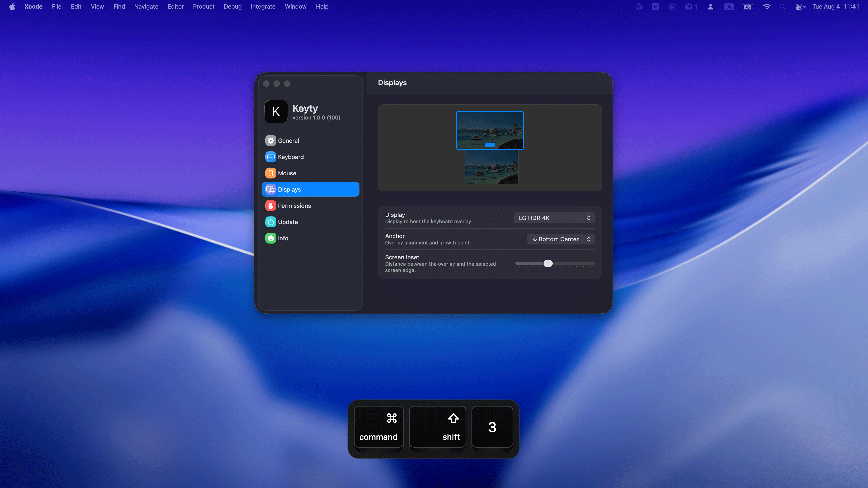
Task: Open the user account menu bar icon
Action: point(710,7)
